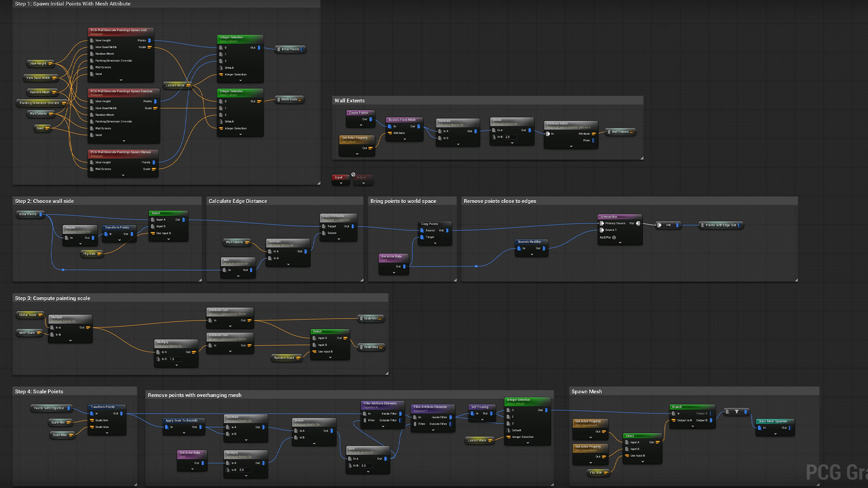Click the In B value field on the Divide node
This screenshot has width=868, height=488.
(510, 137)
